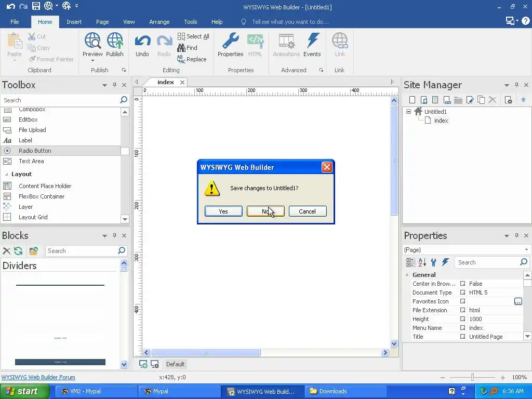Click the Publish globe icon in the title bar
This screenshot has width=532, height=399.
[66, 6]
